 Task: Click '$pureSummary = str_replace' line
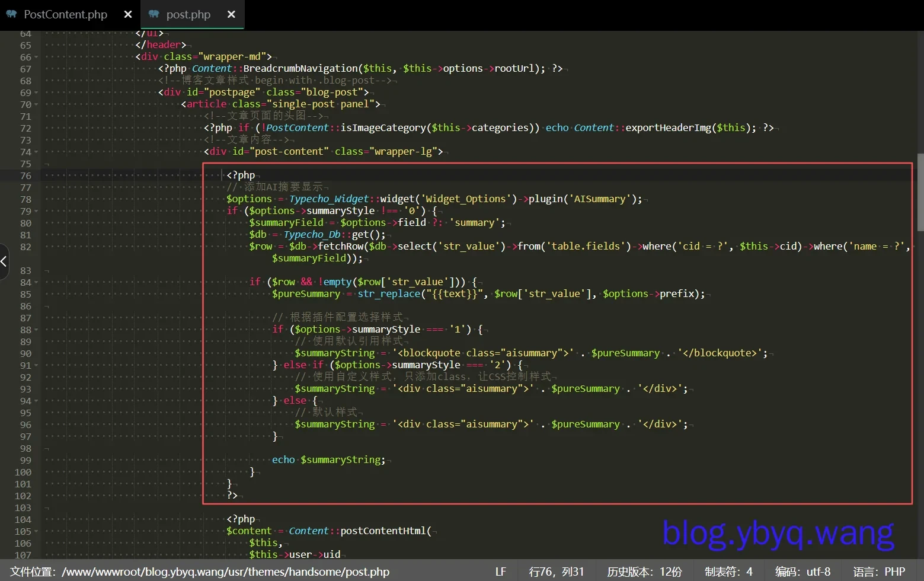point(488,294)
